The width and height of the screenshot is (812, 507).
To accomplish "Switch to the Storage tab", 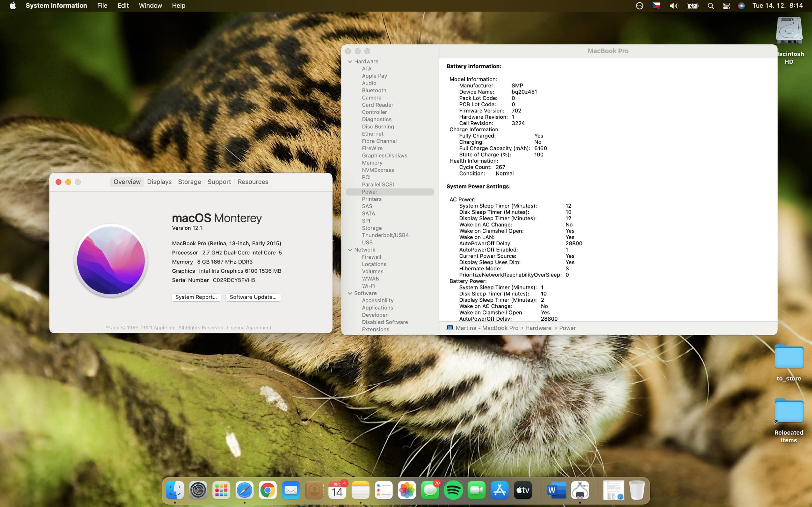I will 189,182.
